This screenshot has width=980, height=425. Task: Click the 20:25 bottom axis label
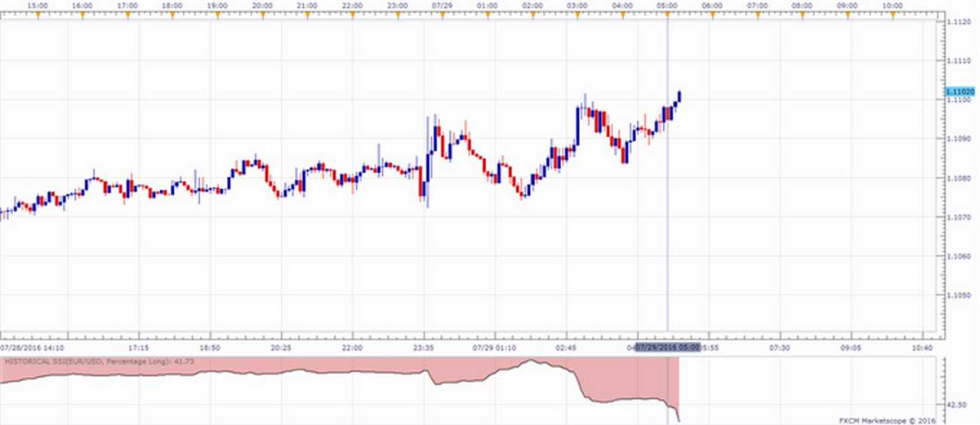pos(281,347)
